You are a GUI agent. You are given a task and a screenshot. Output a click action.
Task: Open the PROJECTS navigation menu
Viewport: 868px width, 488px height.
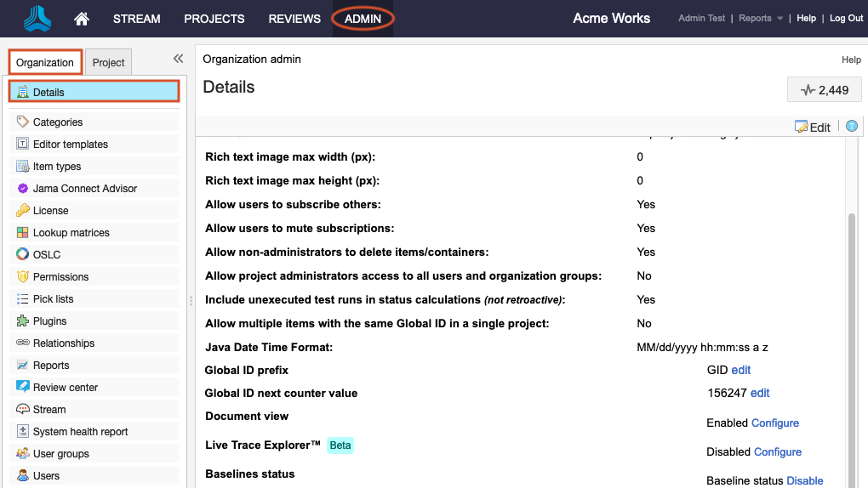click(214, 19)
